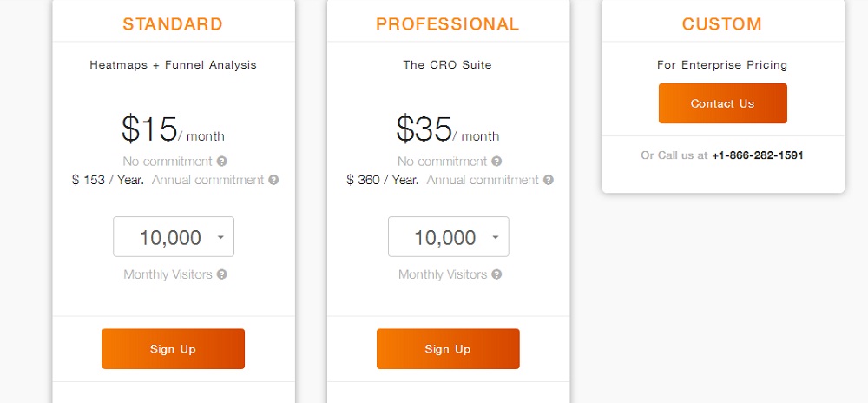Open Standard plan monthly visitors dropdown
Screen dimensions: 868x403
pos(173,237)
